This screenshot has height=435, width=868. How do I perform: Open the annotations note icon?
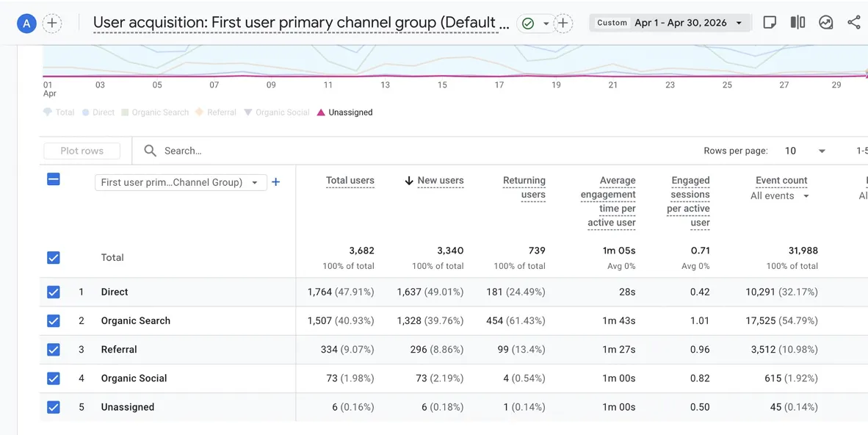coord(770,22)
